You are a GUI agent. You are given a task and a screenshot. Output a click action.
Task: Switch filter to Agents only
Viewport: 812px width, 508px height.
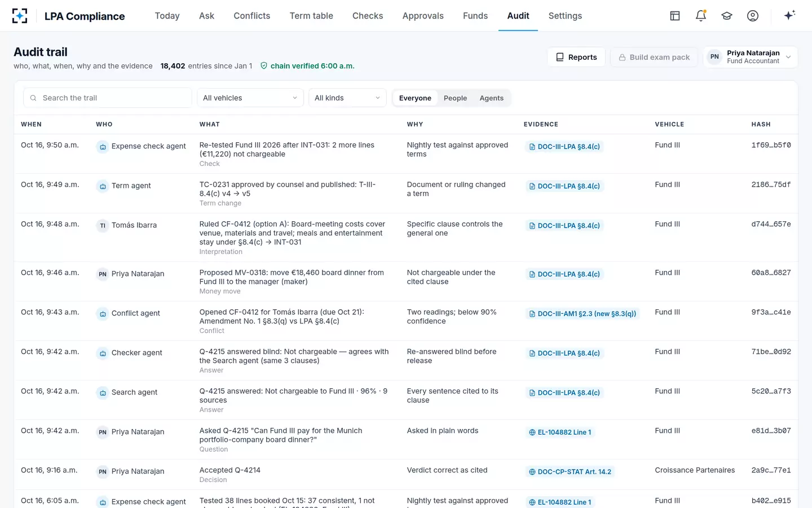pyautogui.click(x=492, y=98)
